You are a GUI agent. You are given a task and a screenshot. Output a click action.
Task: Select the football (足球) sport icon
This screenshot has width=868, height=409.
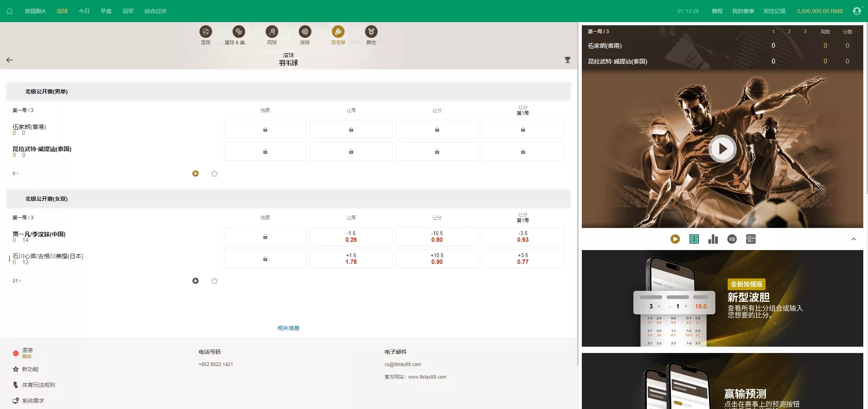point(206,32)
